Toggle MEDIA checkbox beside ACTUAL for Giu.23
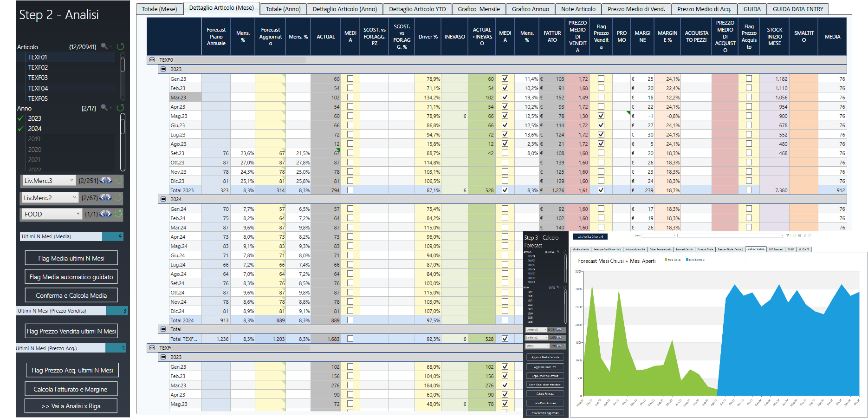The image size is (868, 418). click(350, 125)
